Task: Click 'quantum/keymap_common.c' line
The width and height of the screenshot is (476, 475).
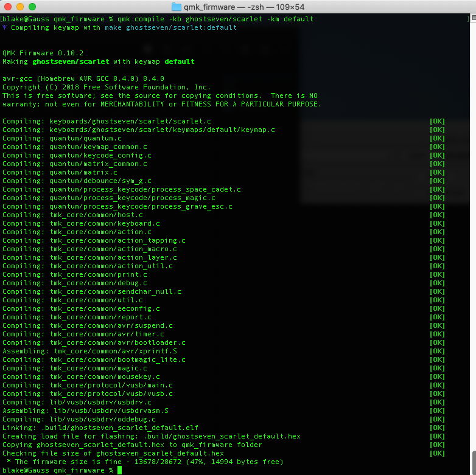Action: [x=75, y=147]
